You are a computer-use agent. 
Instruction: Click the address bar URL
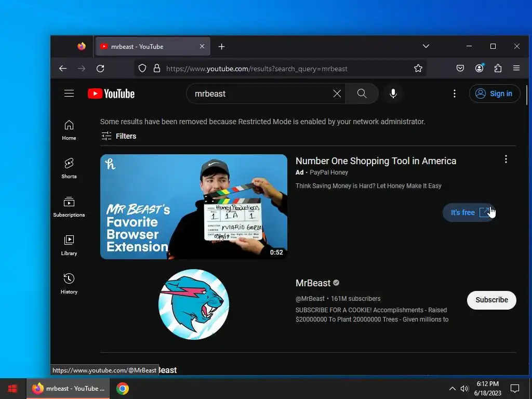pos(257,69)
